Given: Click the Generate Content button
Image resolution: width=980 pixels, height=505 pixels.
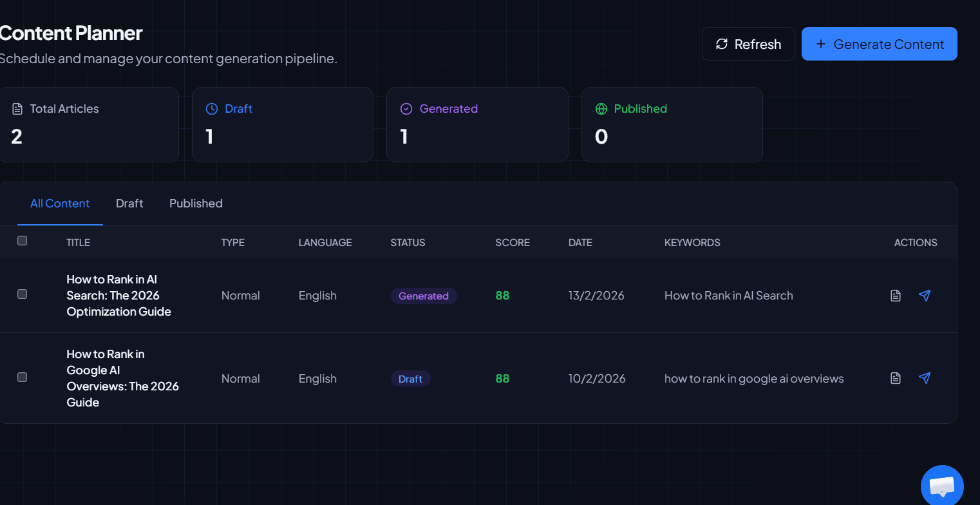Looking at the screenshot, I should (879, 44).
